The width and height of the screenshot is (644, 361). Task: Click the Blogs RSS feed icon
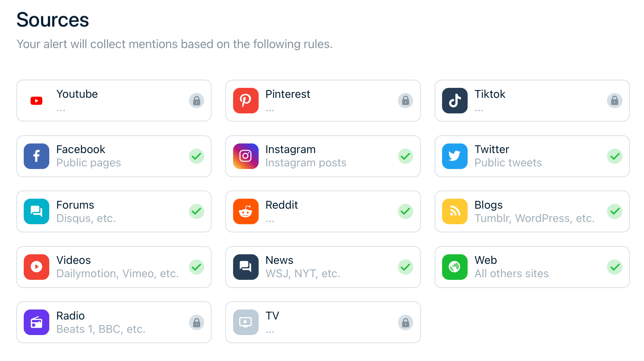455,211
